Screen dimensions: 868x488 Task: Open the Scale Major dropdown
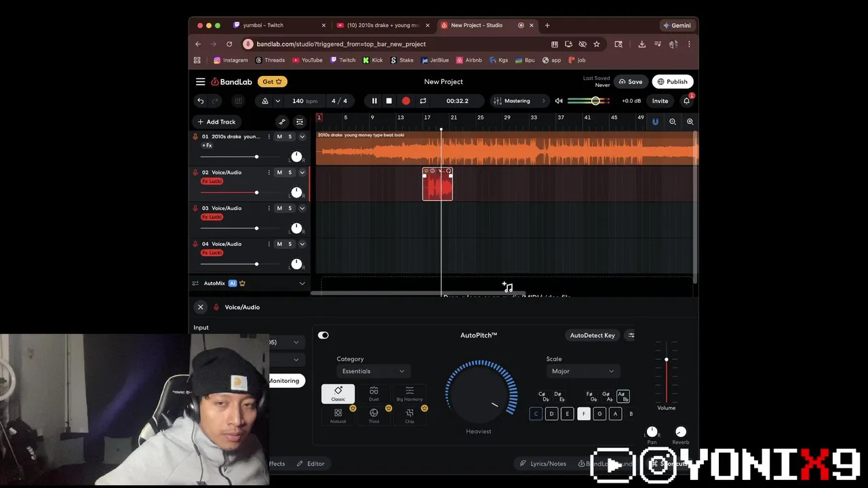[x=583, y=371]
